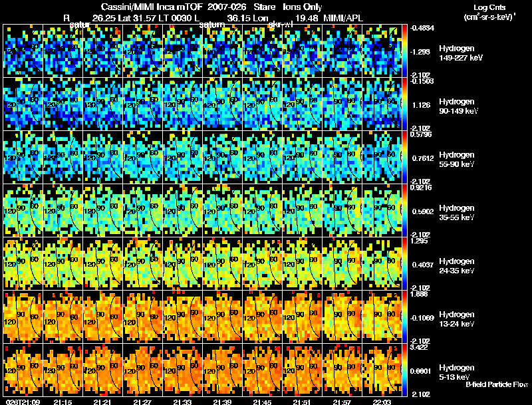Click the 'Hydrogen 149-227 keV' row label
This screenshot has width=532, height=405.
pyautogui.click(x=460, y=53)
